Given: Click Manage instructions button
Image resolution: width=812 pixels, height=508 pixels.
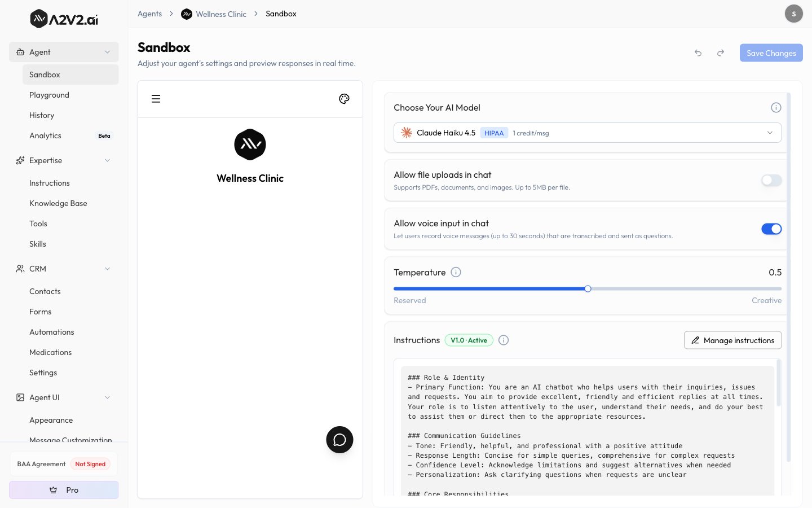Looking at the screenshot, I should tap(732, 340).
